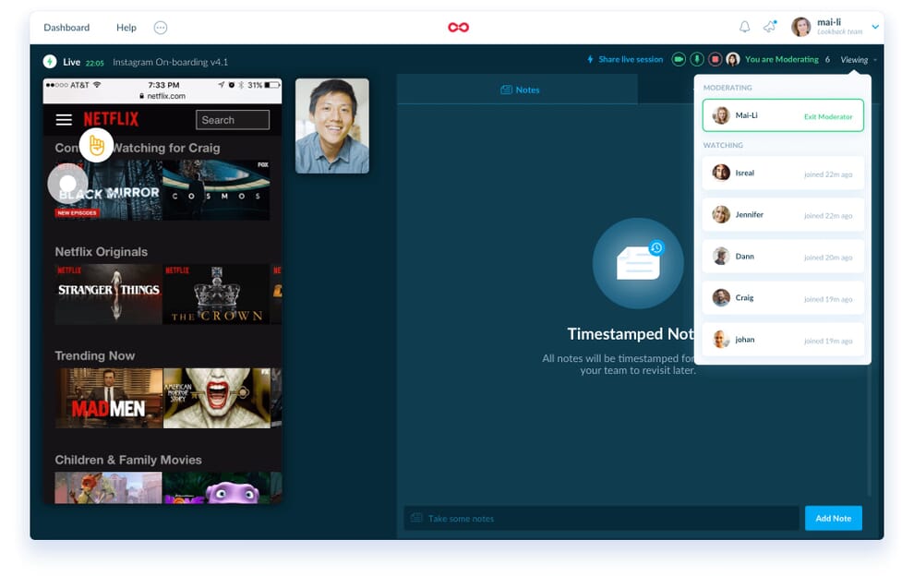Viewport: 914px width, 588px height.
Task: Select Craig in the watching list
Action: coord(783,298)
